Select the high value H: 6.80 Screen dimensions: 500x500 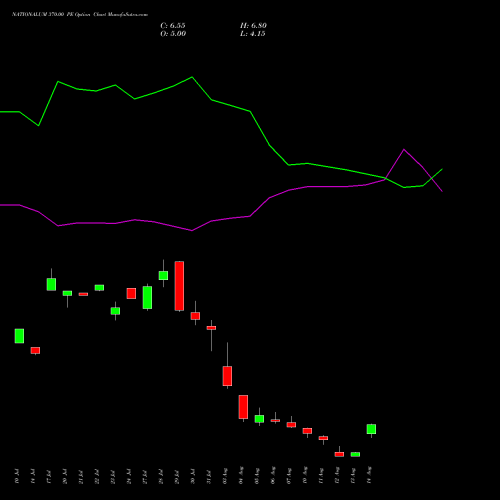253,26
